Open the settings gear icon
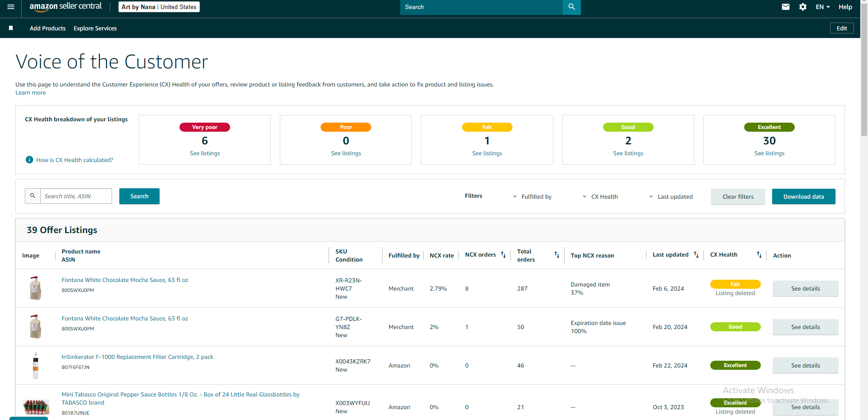Viewport: 868px width, 420px height. click(803, 7)
